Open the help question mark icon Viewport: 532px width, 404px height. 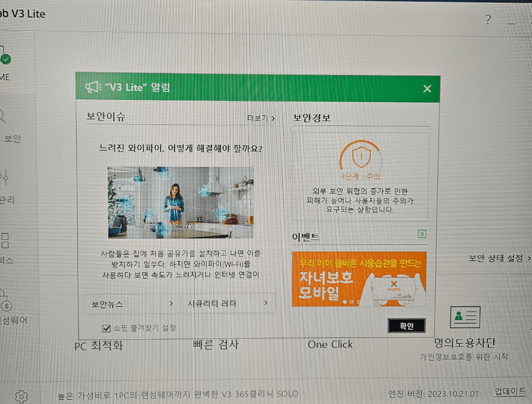pos(488,19)
